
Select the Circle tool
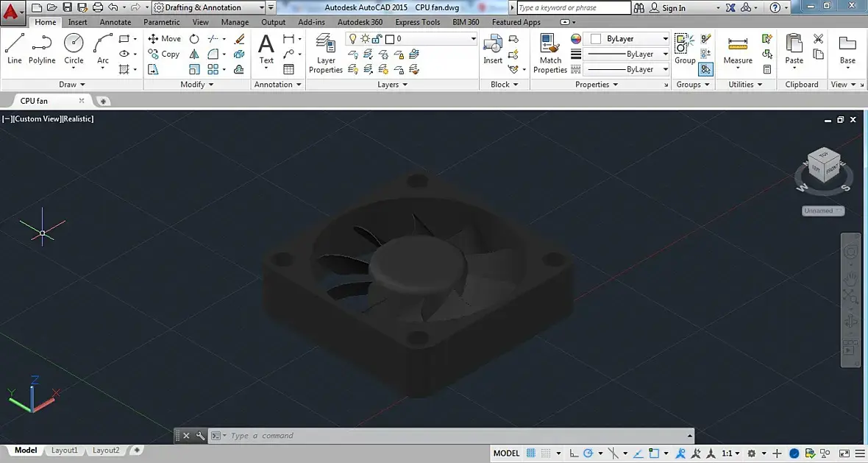click(74, 49)
